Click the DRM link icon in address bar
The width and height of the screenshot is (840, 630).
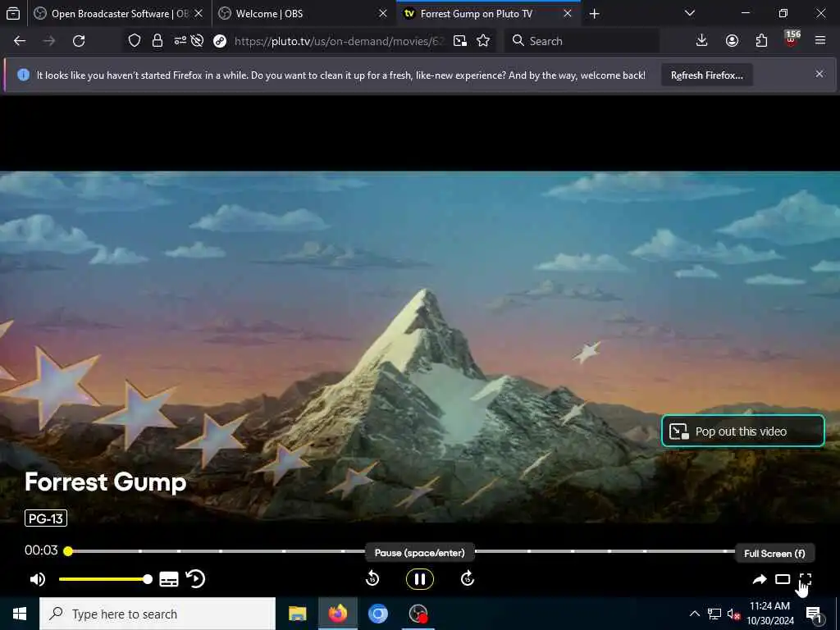click(220, 41)
